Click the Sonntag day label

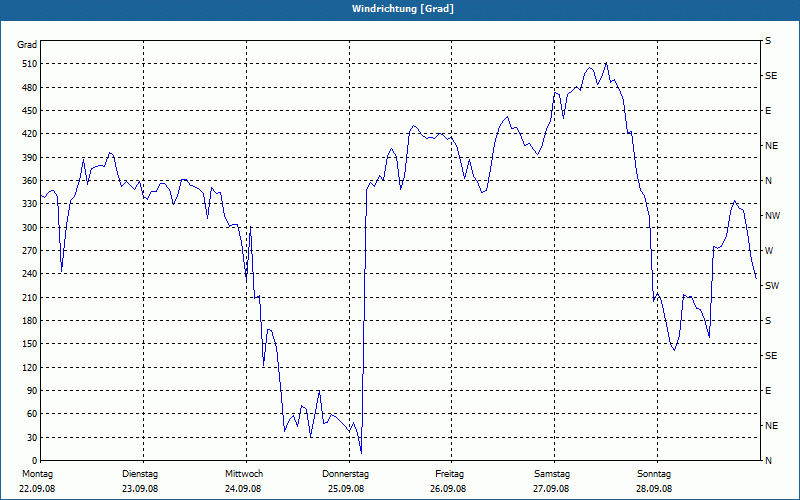pyautogui.click(x=654, y=474)
